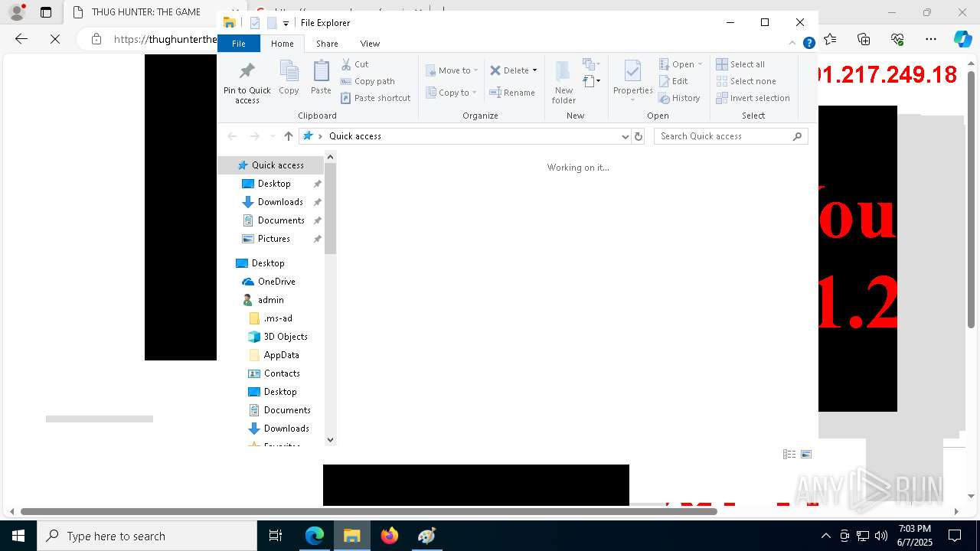Click Select all in ribbon
Image resolution: width=980 pixels, height=551 pixels.
point(740,64)
